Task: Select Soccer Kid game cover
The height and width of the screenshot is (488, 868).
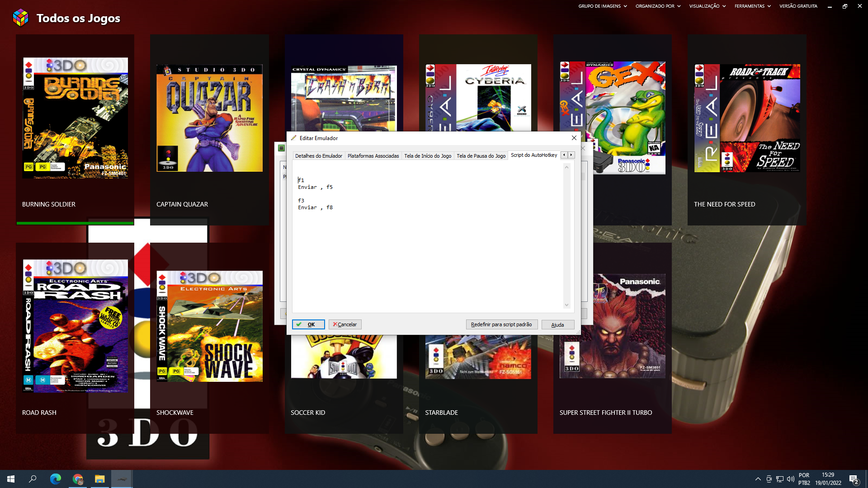Action: 344,357
